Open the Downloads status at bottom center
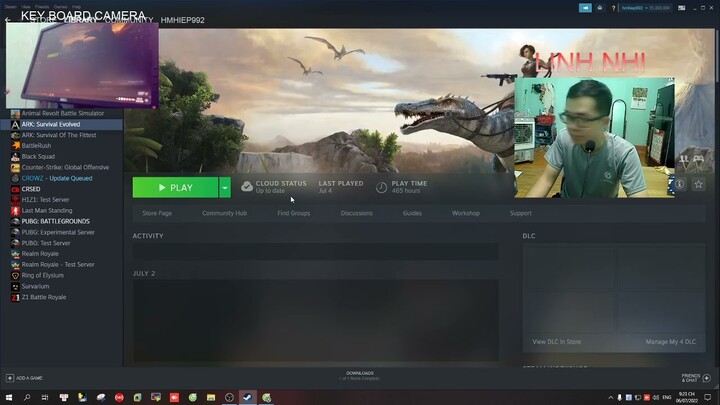 [360, 376]
